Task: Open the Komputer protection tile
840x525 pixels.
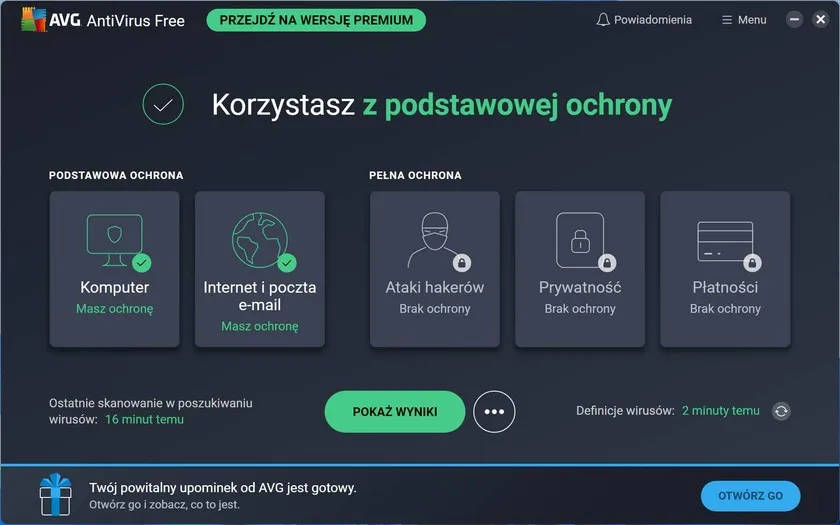Action: coord(115,269)
